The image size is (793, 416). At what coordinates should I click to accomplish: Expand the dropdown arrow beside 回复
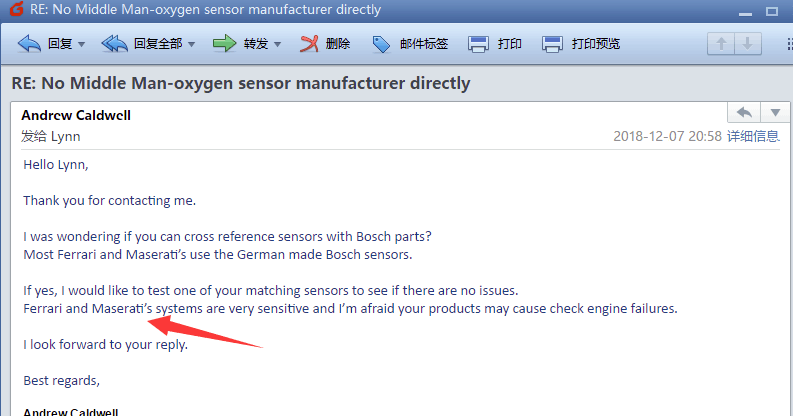pyautogui.click(x=81, y=44)
